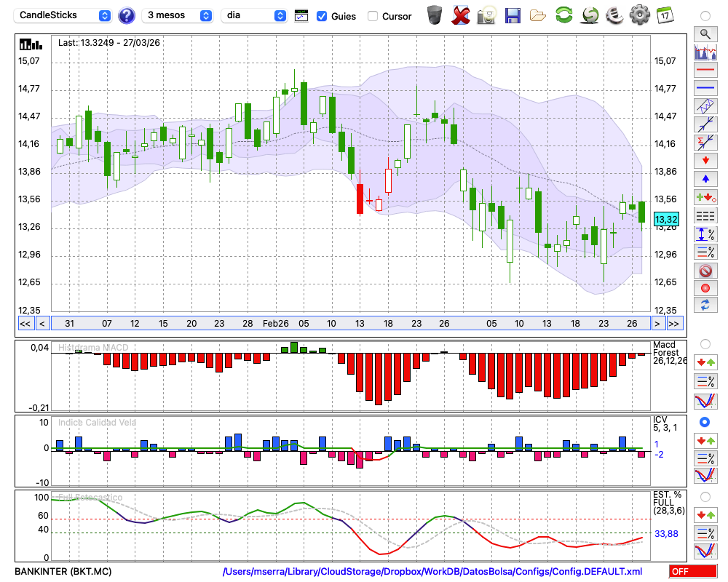This screenshot has width=728, height=582.
Task: Click ICV panel lines percent icon
Action: coord(705,458)
